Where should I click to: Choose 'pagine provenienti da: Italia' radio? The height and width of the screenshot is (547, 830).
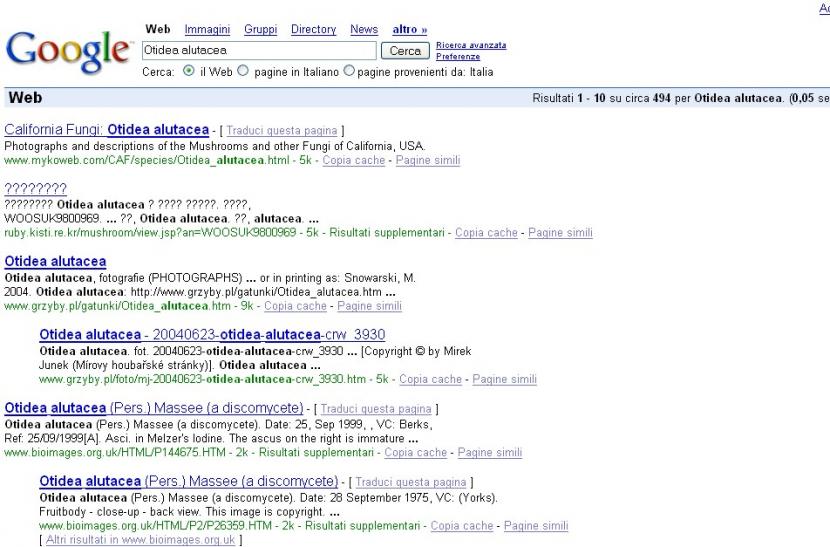pos(349,72)
